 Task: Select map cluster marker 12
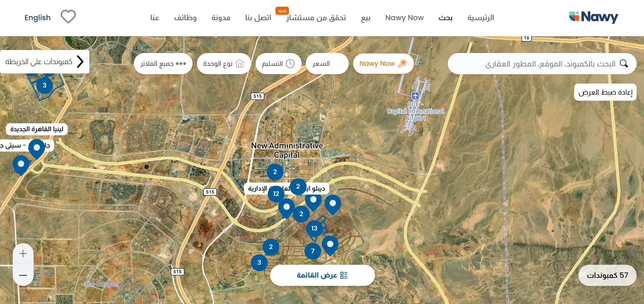[x=276, y=194]
